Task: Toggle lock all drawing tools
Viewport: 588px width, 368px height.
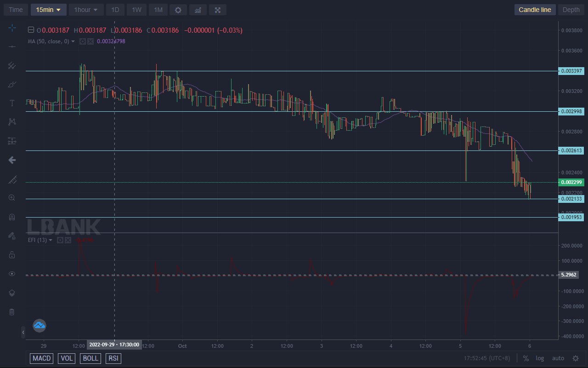Action: (12, 254)
